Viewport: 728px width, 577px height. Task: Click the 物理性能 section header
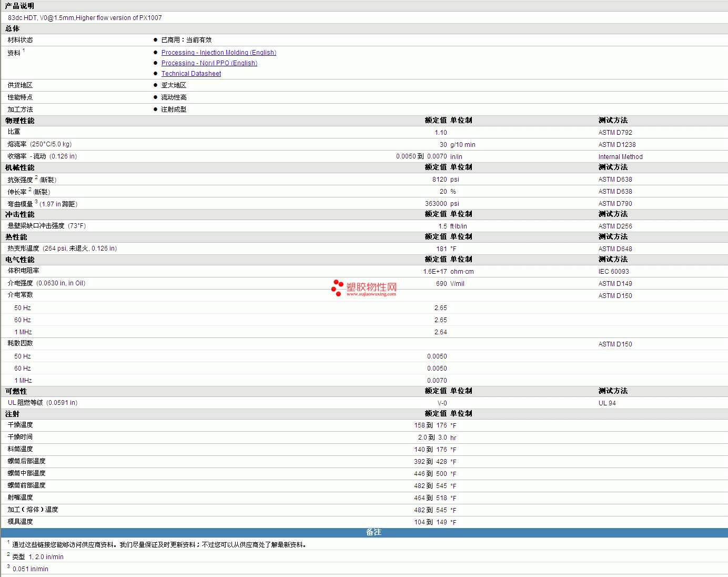(x=19, y=121)
